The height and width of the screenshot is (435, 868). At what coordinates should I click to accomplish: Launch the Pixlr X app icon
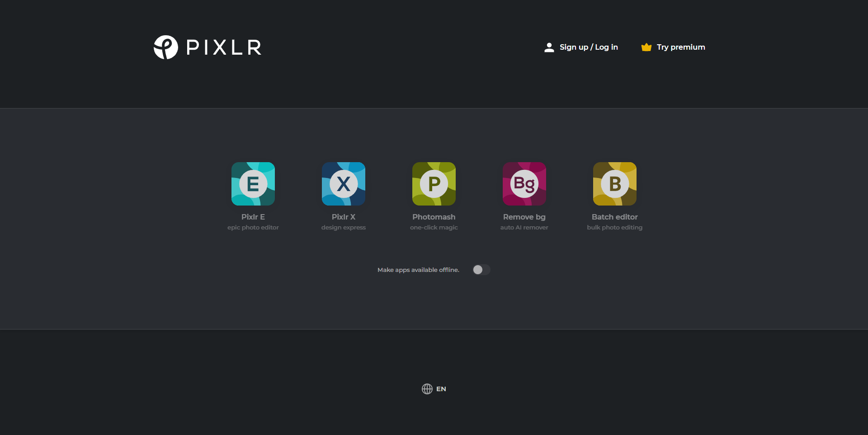tap(344, 184)
